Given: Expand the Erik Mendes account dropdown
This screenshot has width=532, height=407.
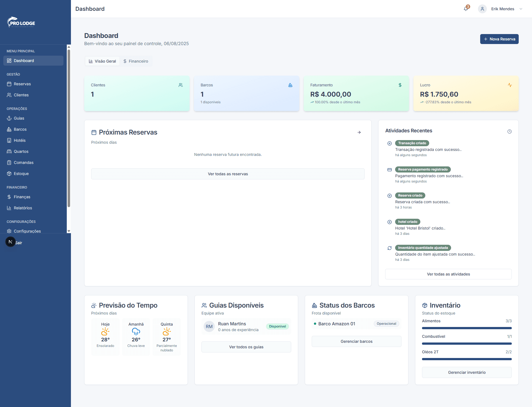Looking at the screenshot, I should click(x=521, y=9).
